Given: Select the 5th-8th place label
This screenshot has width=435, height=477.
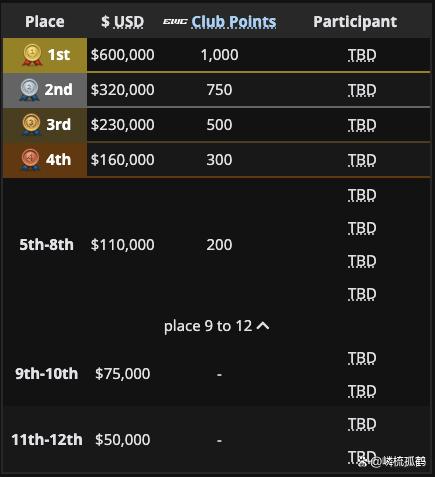Looking at the screenshot, I should [46, 245].
